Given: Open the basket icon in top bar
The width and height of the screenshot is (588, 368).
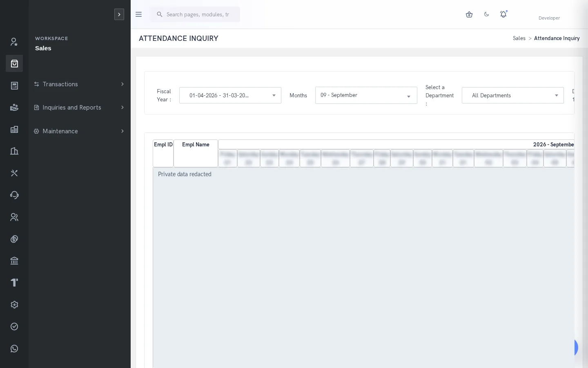Looking at the screenshot, I should pyautogui.click(x=469, y=14).
